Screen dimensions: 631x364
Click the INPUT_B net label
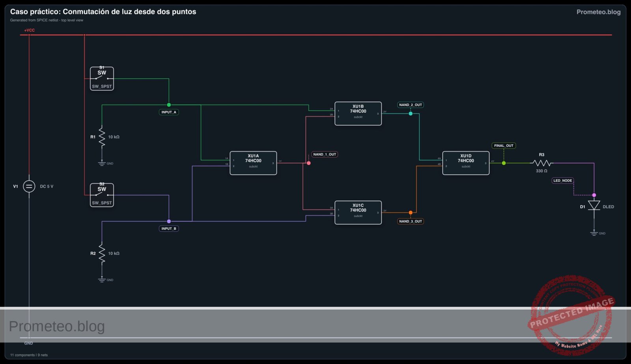tap(169, 228)
